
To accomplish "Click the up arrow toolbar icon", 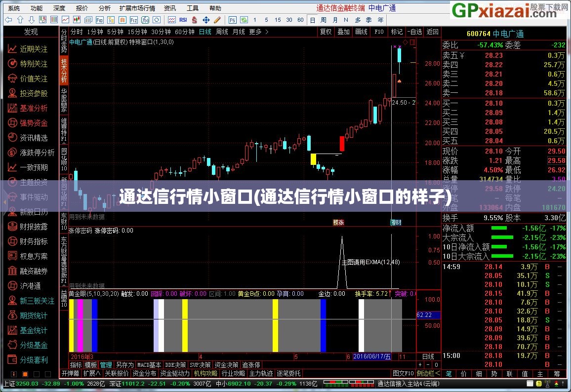I will coord(20,20).
